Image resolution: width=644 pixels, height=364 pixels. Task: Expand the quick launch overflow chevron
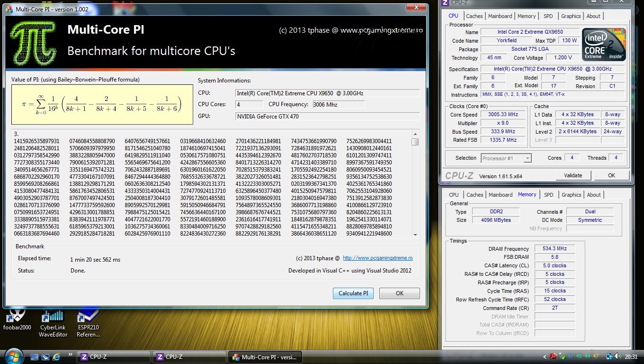(70, 354)
